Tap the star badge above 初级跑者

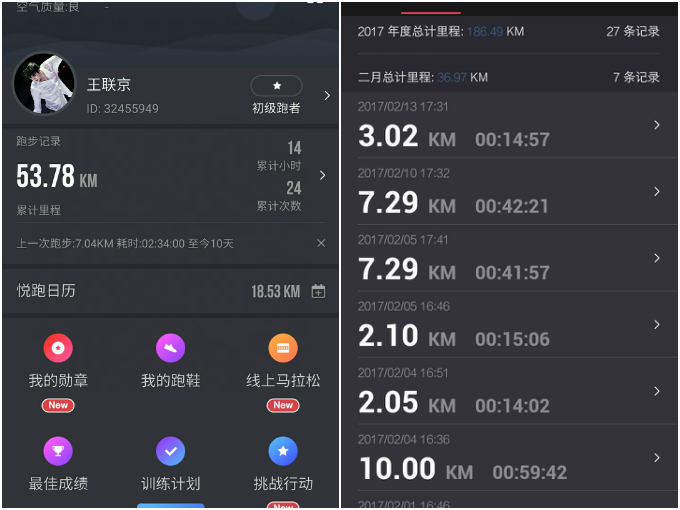[x=276, y=86]
